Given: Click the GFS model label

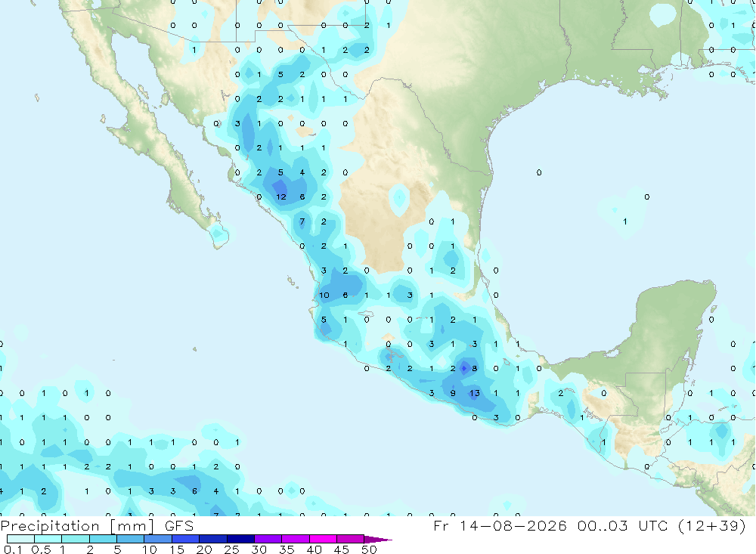Looking at the screenshot, I should click(x=179, y=525).
